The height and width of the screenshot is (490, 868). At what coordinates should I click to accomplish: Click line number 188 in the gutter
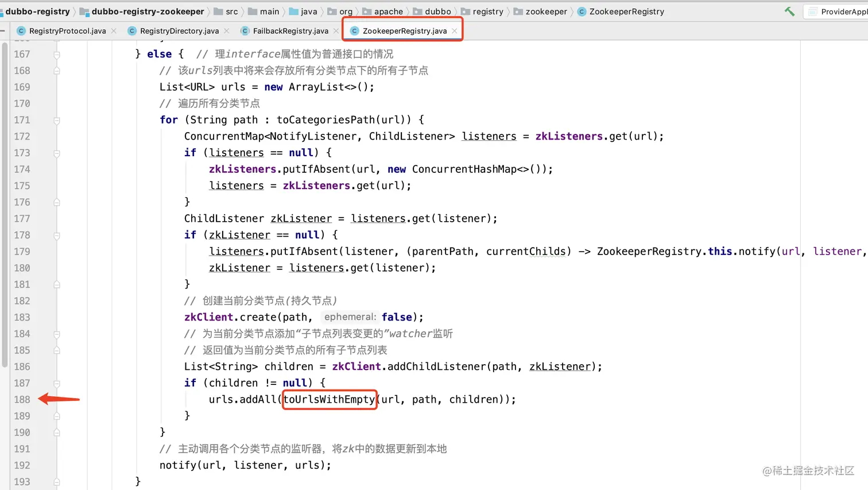tap(22, 400)
